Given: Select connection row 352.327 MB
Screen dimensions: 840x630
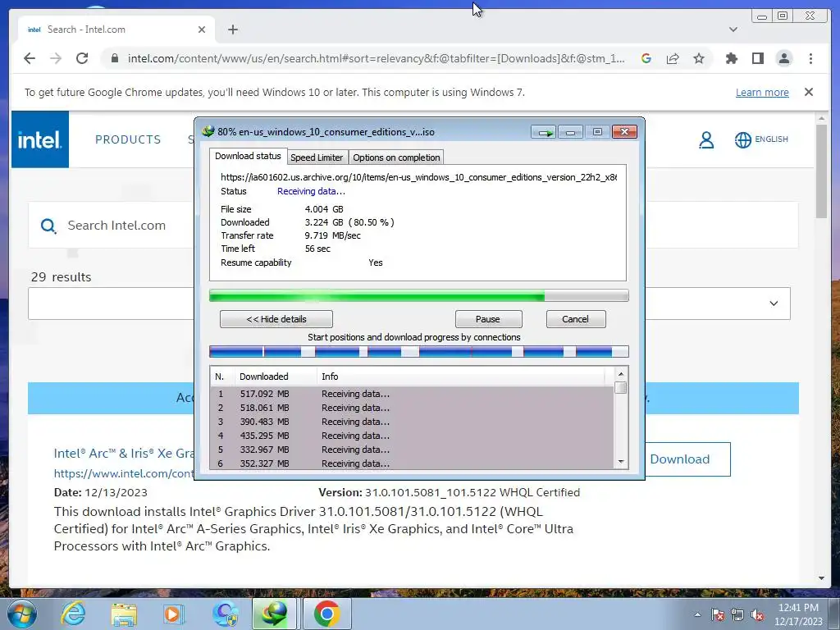Looking at the screenshot, I should [x=412, y=463].
